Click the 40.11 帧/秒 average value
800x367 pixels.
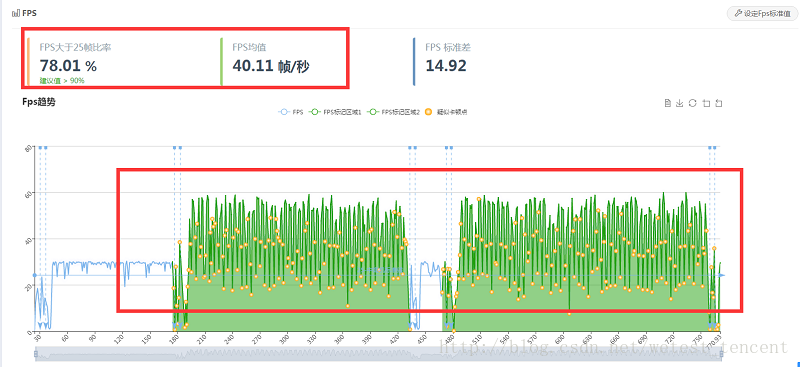coord(271,66)
